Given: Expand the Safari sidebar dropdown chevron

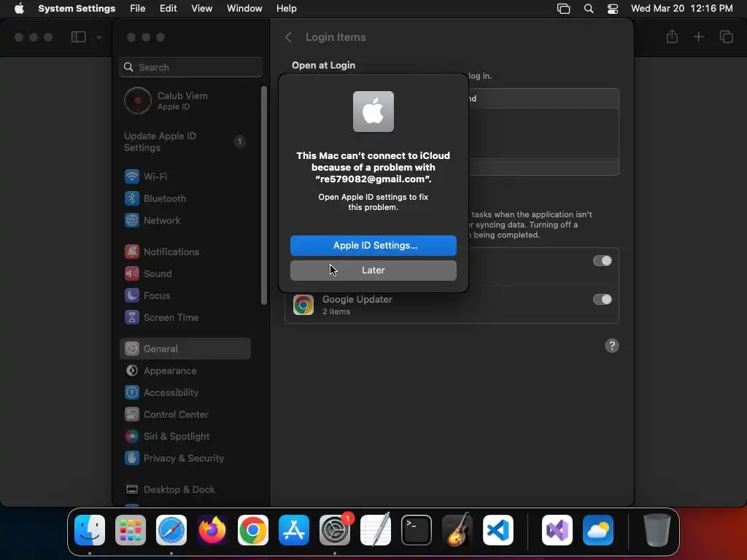Looking at the screenshot, I should click(98, 37).
